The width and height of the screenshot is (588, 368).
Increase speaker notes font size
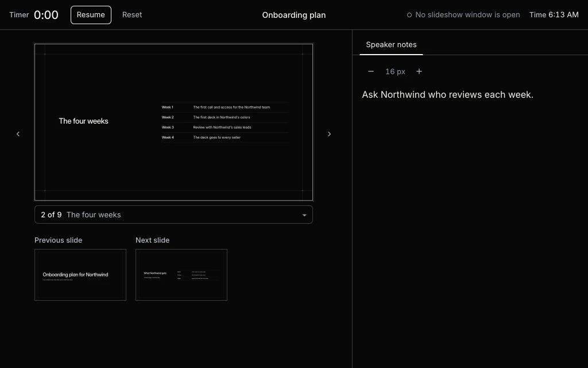click(419, 71)
